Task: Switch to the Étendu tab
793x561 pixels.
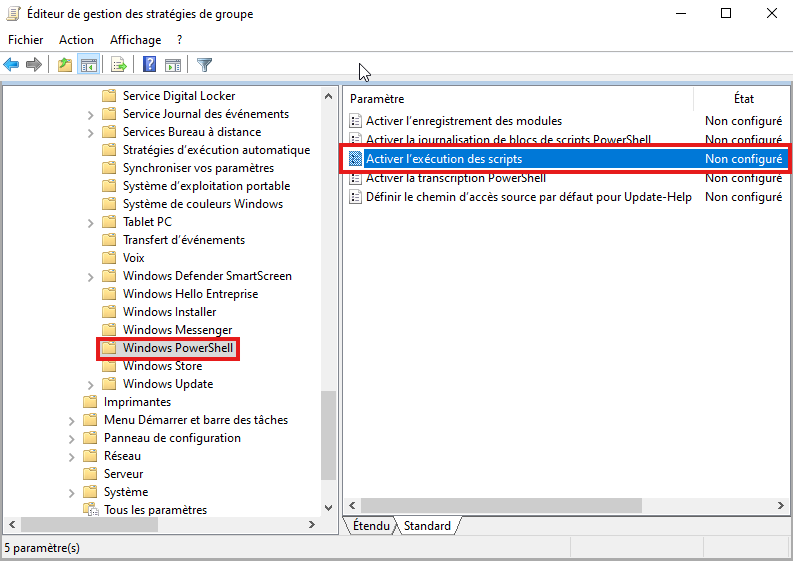Action: (371, 526)
